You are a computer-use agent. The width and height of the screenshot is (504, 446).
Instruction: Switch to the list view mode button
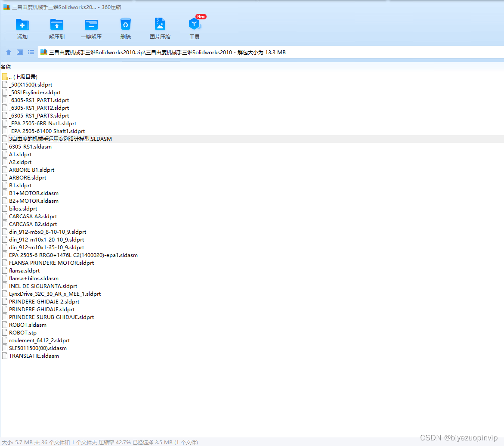pos(31,52)
